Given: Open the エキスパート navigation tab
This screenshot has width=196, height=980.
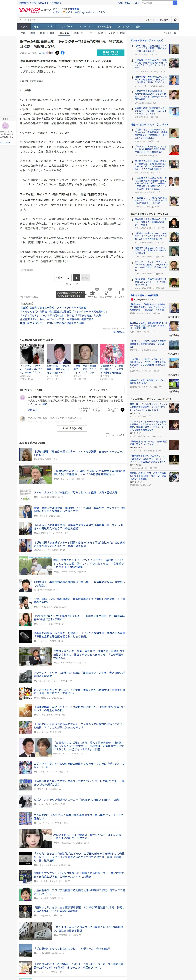Looking at the screenshot, I should coord(65,27).
